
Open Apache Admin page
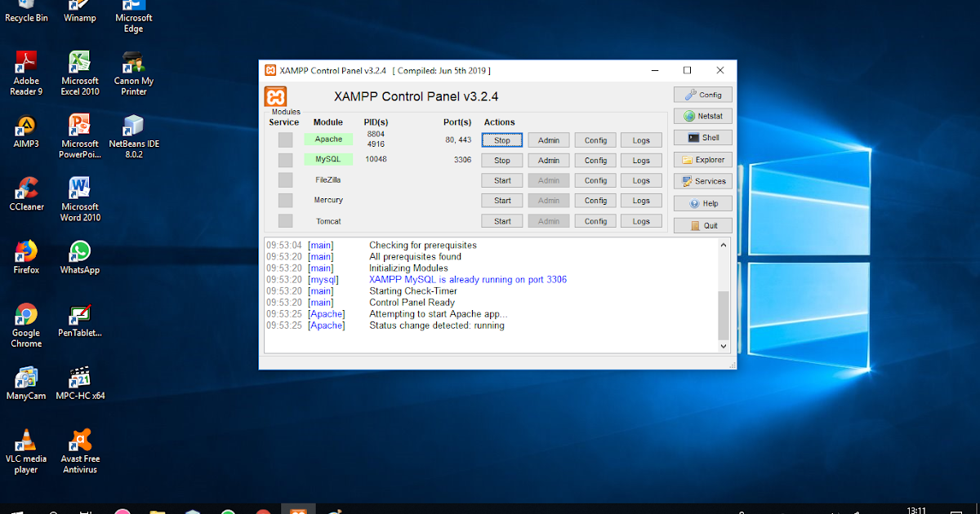[x=549, y=140]
